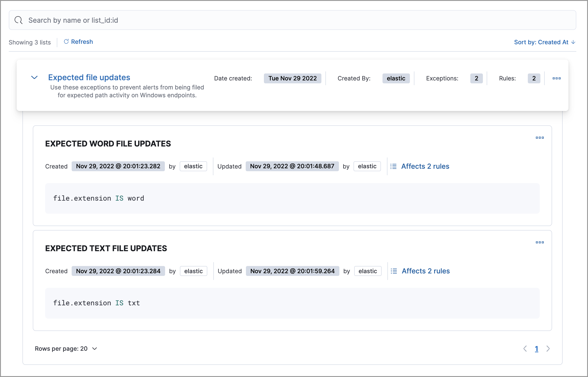Open the overflow menu for Expected file updates
Image resolution: width=588 pixels, height=377 pixels.
point(556,78)
